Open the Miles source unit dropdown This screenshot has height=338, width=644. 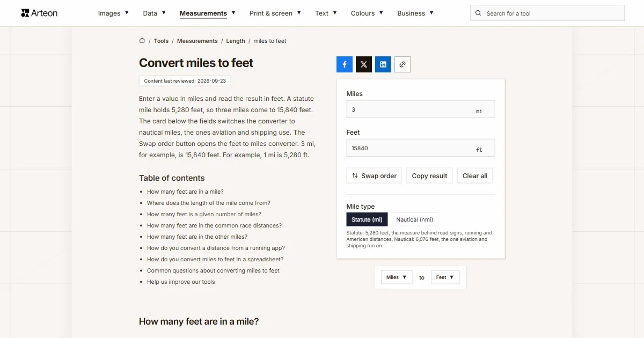click(397, 277)
